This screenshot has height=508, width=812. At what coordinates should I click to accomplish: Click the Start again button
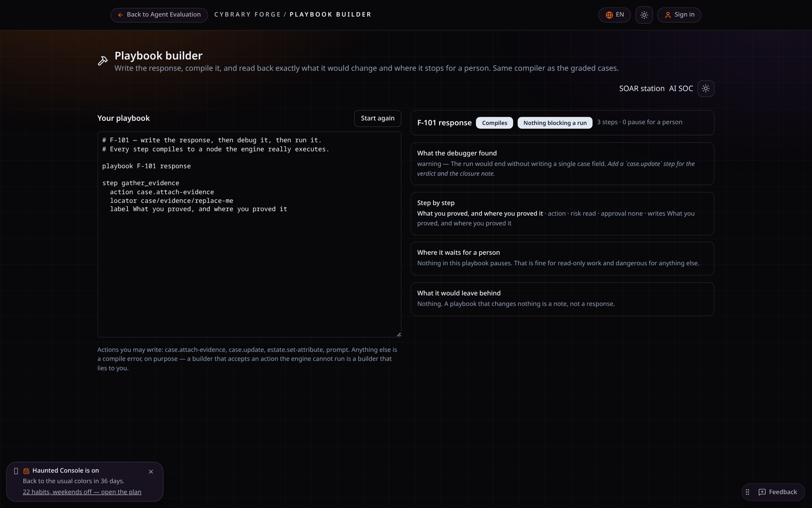[x=377, y=118]
